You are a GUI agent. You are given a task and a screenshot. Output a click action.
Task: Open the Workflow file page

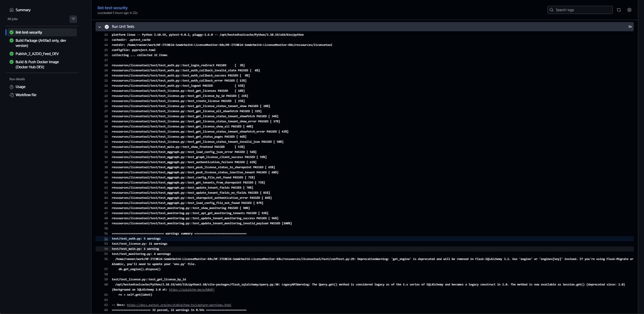[26, 94]
